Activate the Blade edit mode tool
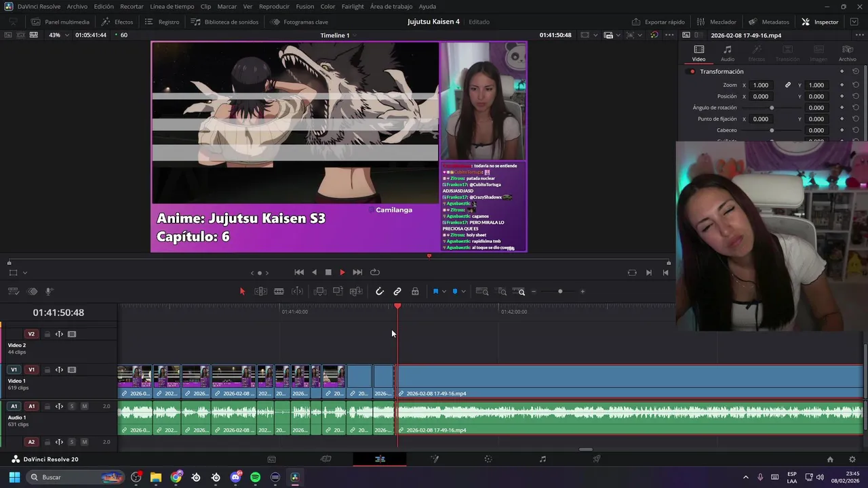Viewport: 868px width, 488px height. 279,291
